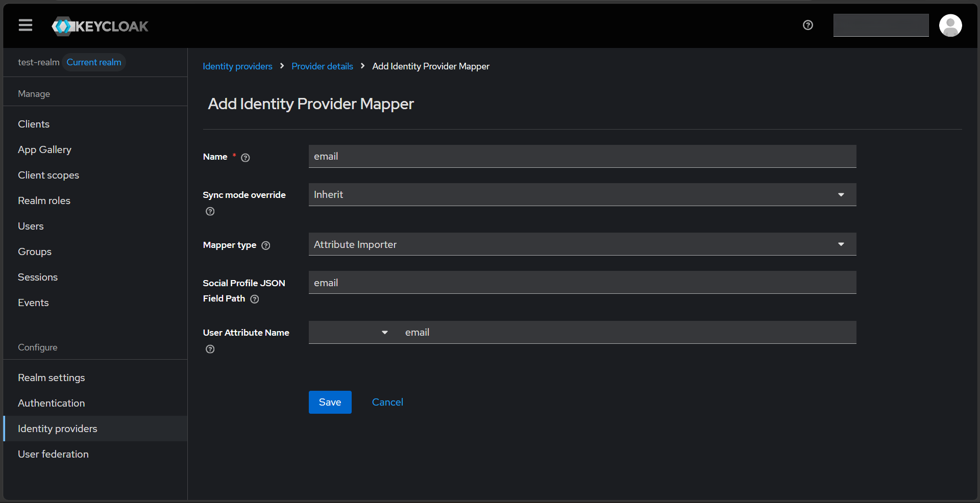Toggle the hamburger navigation menu

26,25
